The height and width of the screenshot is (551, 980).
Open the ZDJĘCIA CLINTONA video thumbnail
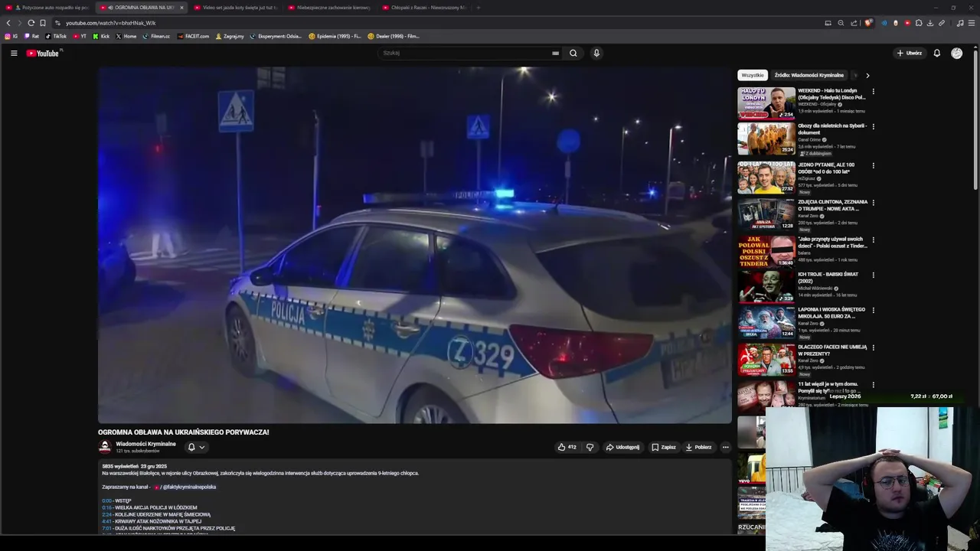(766, 215)
